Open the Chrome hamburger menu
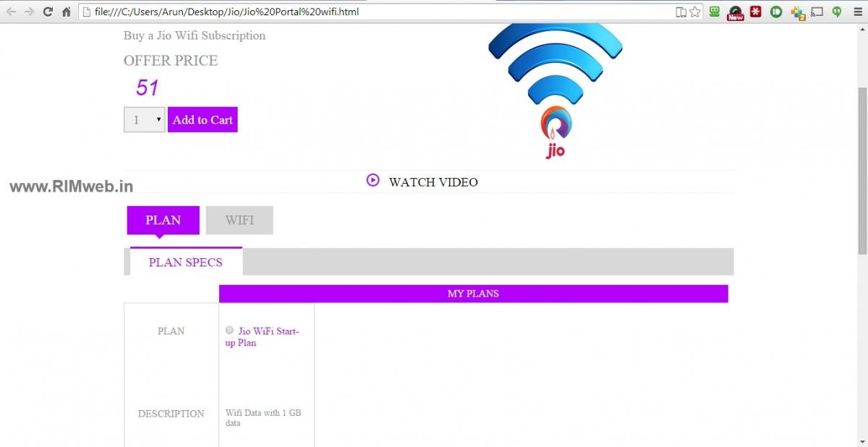 point(857,12)
